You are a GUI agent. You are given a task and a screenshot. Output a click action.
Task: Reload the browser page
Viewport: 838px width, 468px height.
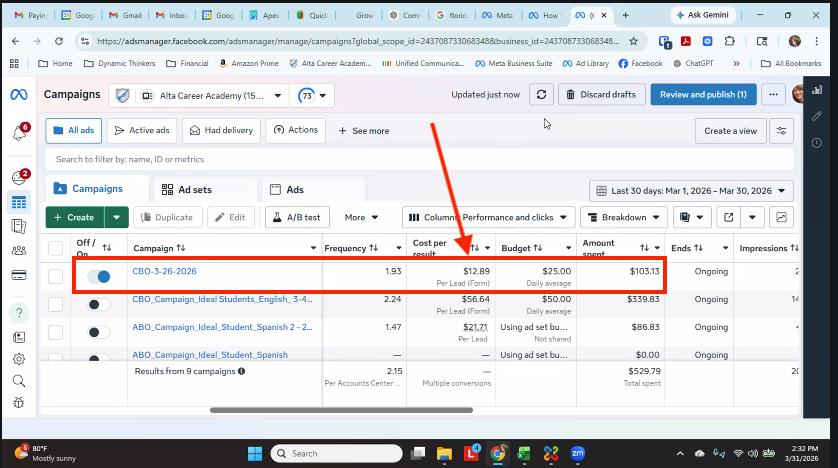tap(59, 41)
